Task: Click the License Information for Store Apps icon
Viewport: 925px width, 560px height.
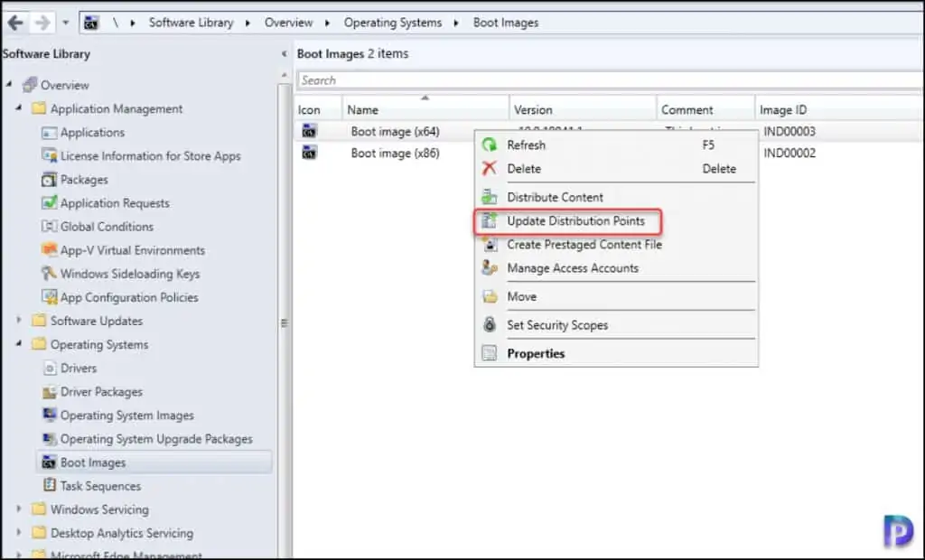Action: coord(49,155)
